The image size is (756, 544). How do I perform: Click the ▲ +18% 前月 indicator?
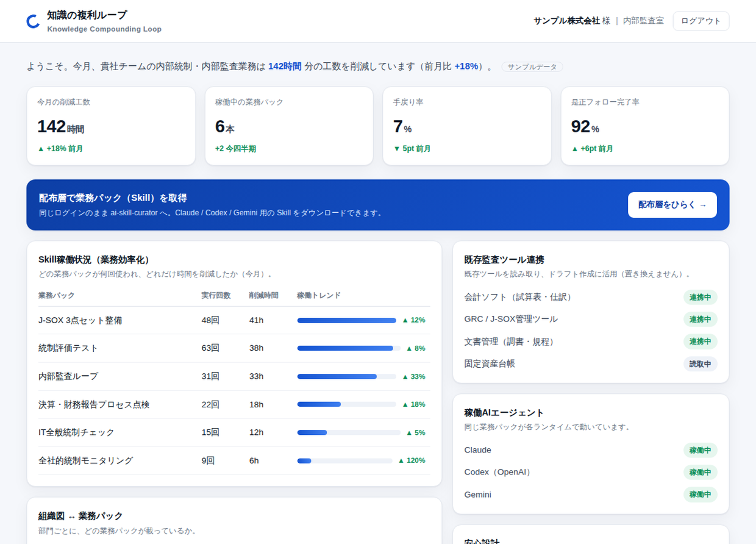coord(60,148)
